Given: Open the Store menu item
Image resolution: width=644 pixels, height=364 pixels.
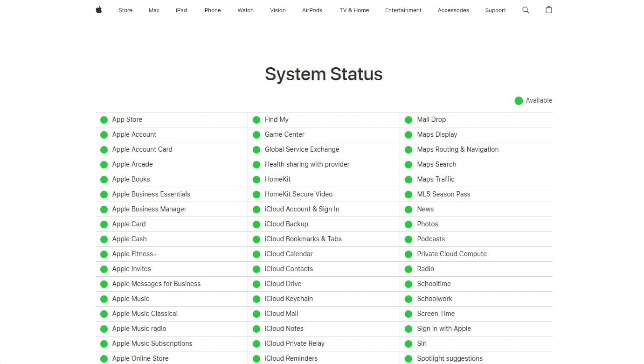Looking at the screenshot, I should click(x=125, y=10).
